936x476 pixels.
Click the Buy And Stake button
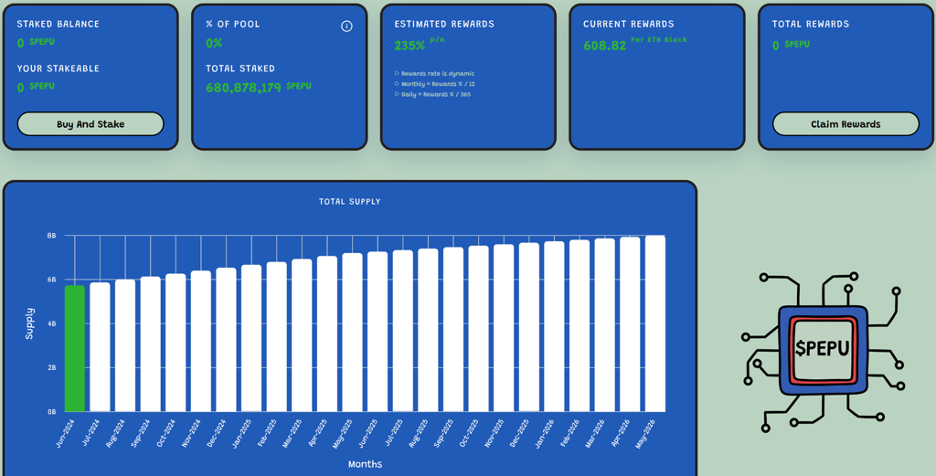[x=90, y=124]
